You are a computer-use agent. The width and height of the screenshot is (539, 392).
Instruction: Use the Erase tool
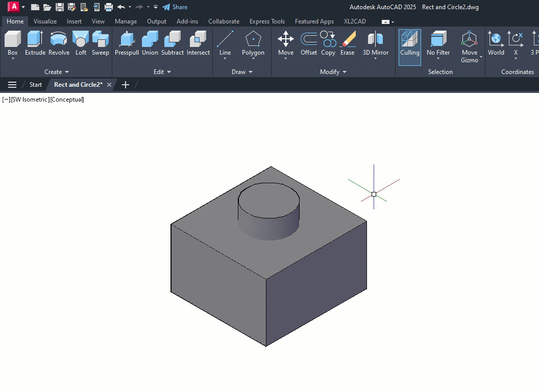pyautogui.click(x=348, y=43)
